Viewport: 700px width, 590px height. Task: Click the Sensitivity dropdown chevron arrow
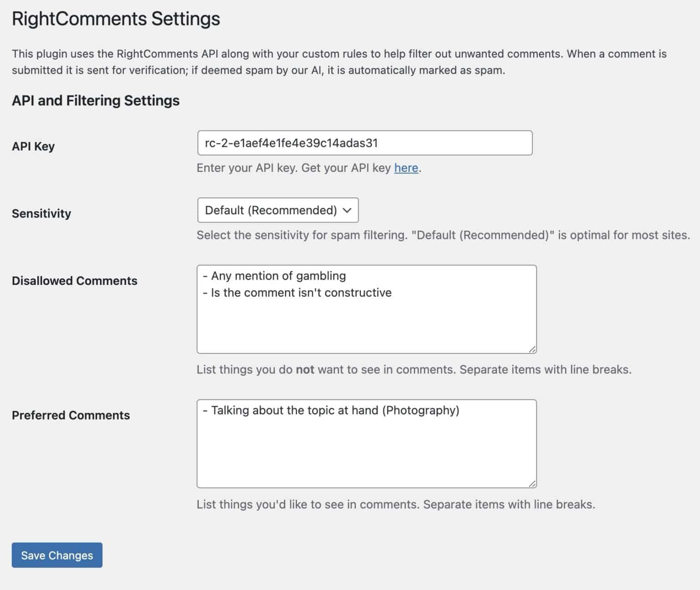[x=347, y=210]
